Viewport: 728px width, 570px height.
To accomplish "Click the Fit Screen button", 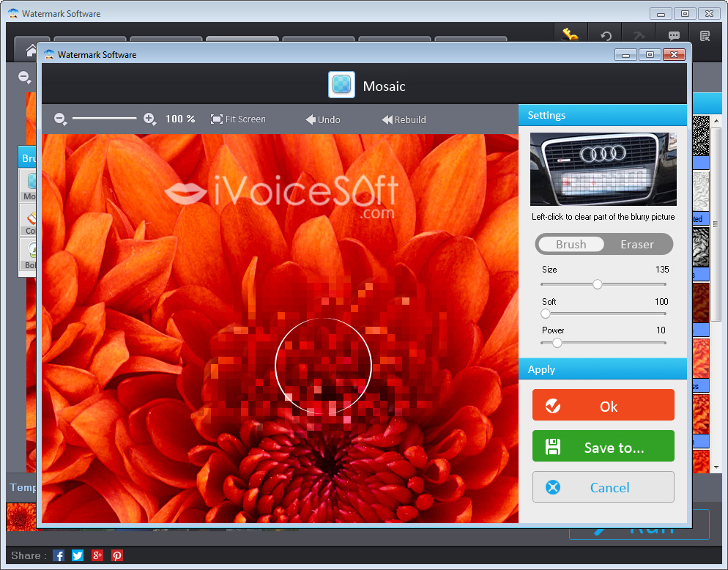I will point(238,119).
